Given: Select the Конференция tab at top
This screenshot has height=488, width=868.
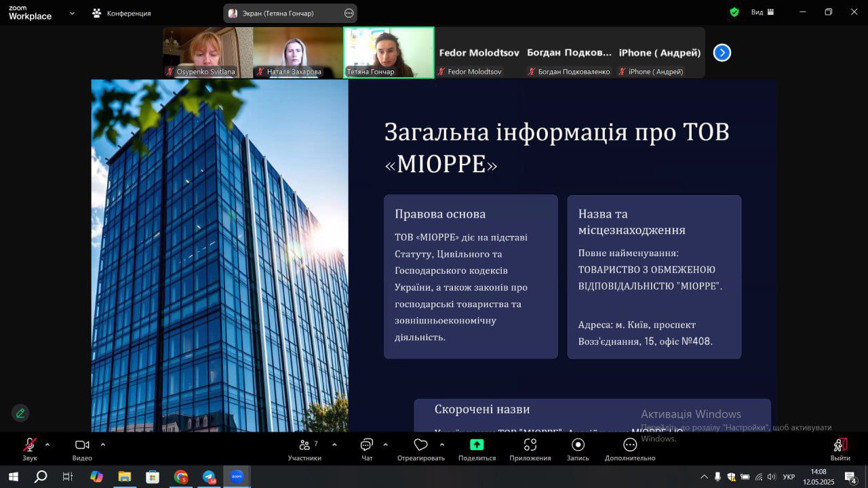Looking at the screenshot, I should (x=122, y=13).
